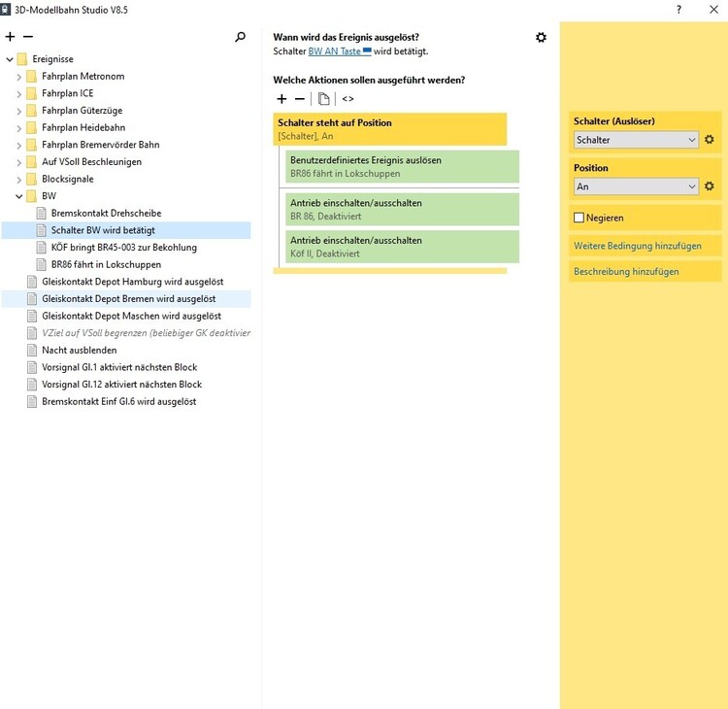Image resolution: width=728 pixels, height=709 pixels.
Task: Click the folder icon of 'Fahrplan ICE'
Action: (32, 93)
